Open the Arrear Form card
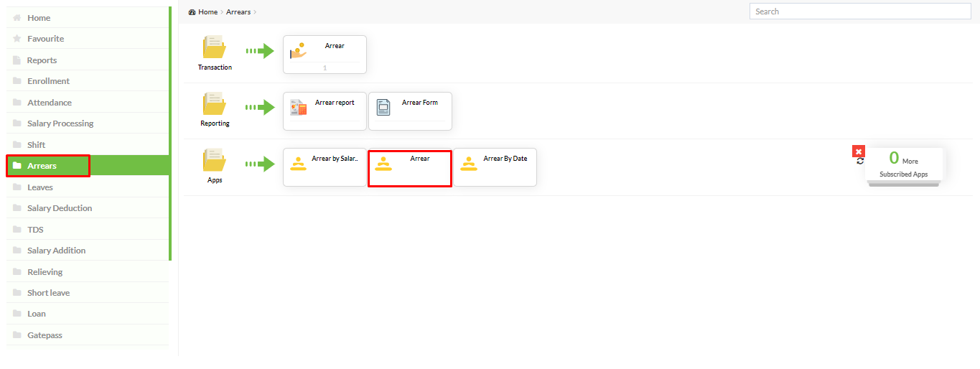 (410, 111)
